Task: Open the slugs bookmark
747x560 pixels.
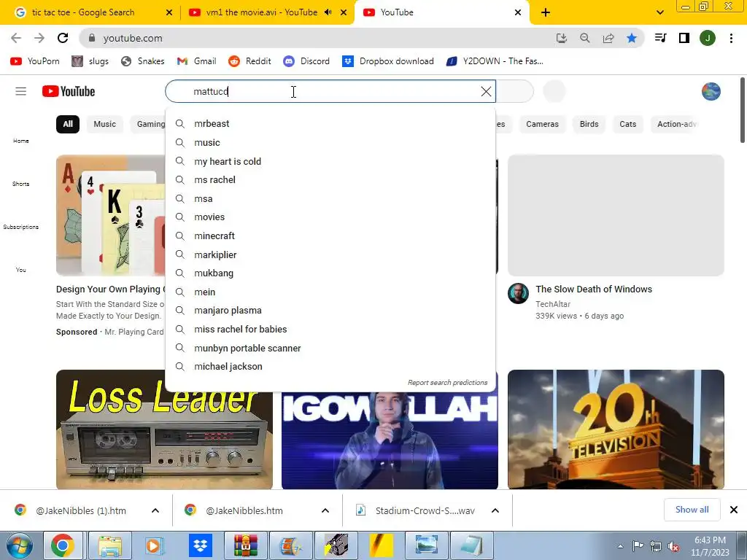Action: click(x=90, y=61)
